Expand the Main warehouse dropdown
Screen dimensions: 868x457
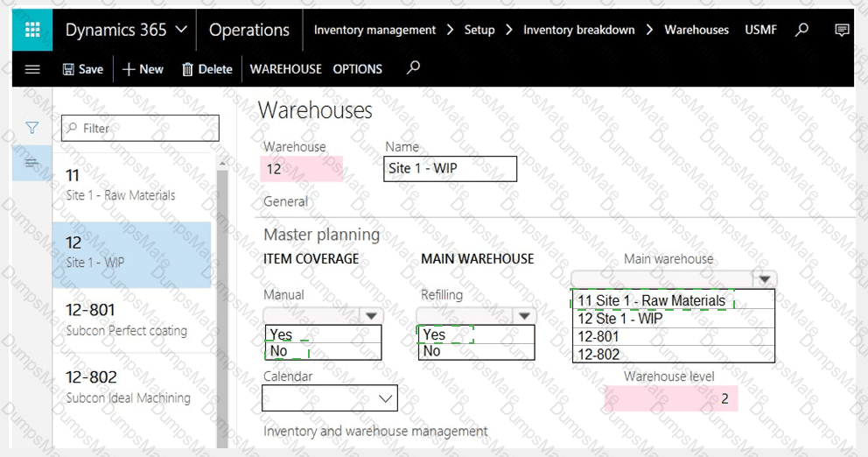pyautogui.click(x=765, y=280)
